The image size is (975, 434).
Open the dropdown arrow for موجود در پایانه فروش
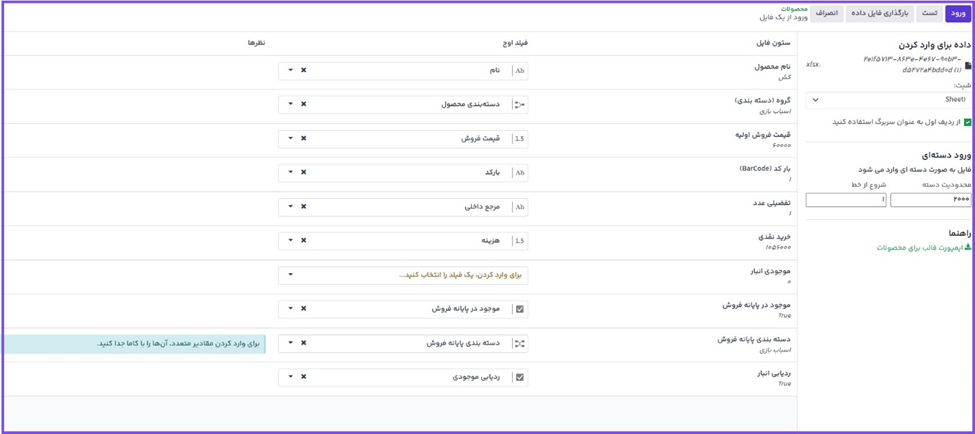coord(291,309)
